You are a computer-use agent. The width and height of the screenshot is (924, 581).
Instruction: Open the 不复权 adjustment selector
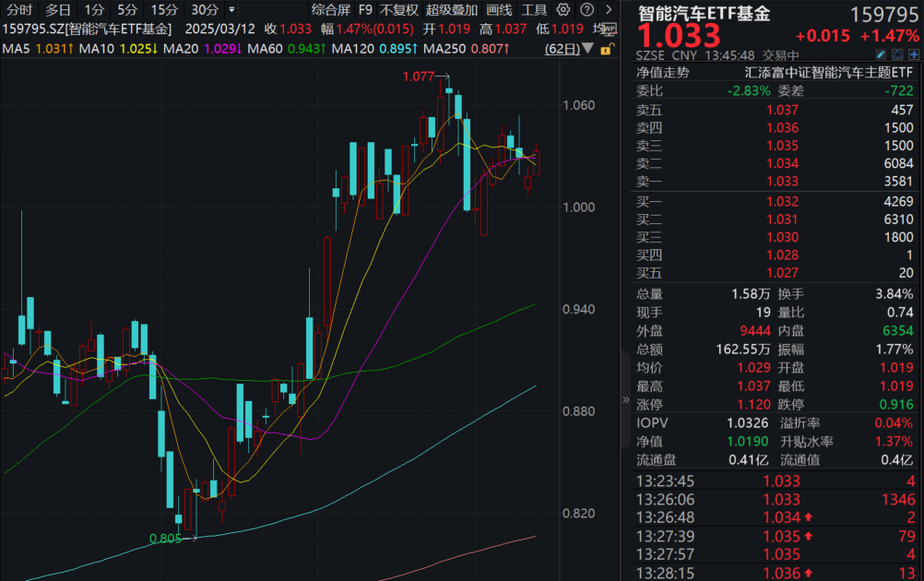coord(398,10)
